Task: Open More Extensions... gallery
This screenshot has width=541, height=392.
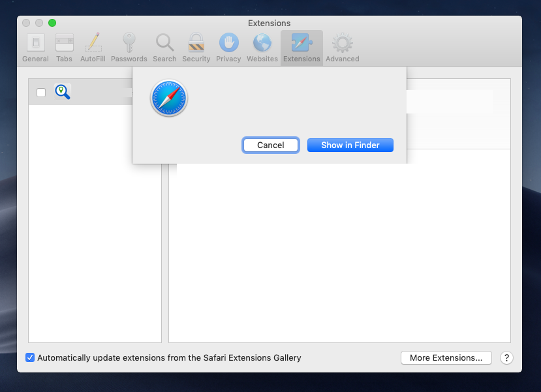Action: point(446,357)
